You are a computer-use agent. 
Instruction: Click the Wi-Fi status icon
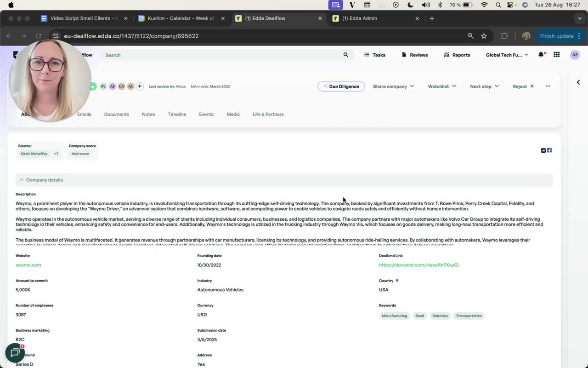[x=484, y=5]
